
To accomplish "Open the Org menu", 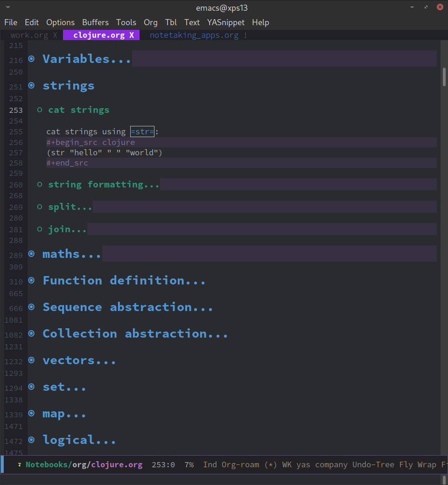I will tap(150, 22).
